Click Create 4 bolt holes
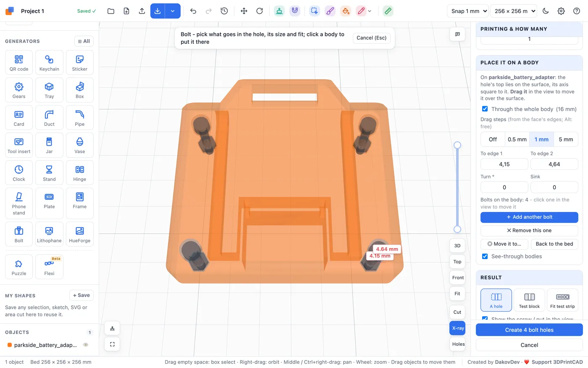This screenshot has height=368, width=588. click(529, 330)
